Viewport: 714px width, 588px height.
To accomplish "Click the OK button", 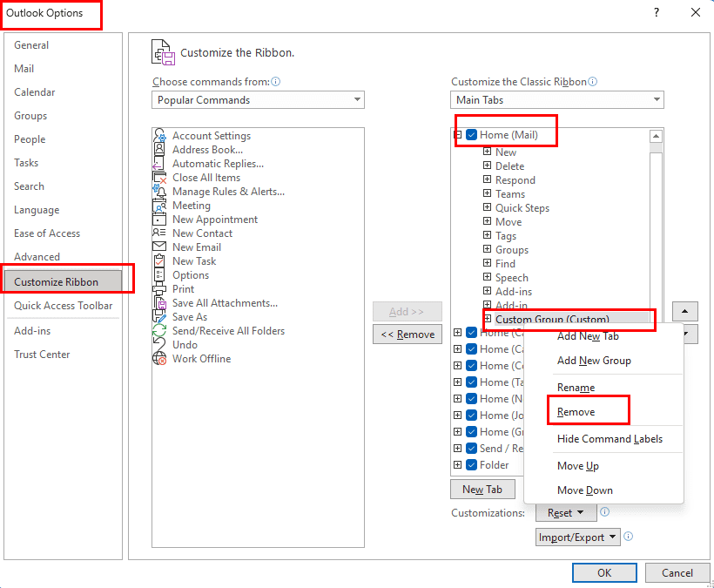I will (604, 573).
